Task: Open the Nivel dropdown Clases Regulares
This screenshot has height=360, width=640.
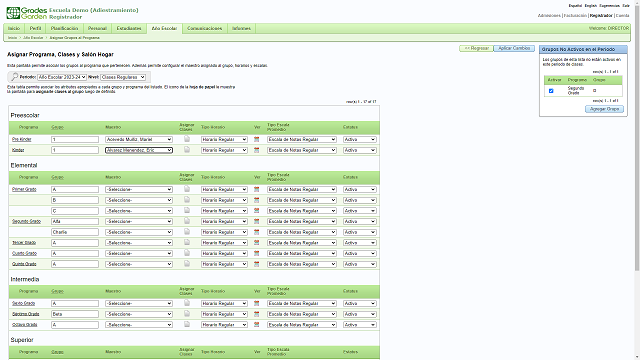Action: [123, 77]
